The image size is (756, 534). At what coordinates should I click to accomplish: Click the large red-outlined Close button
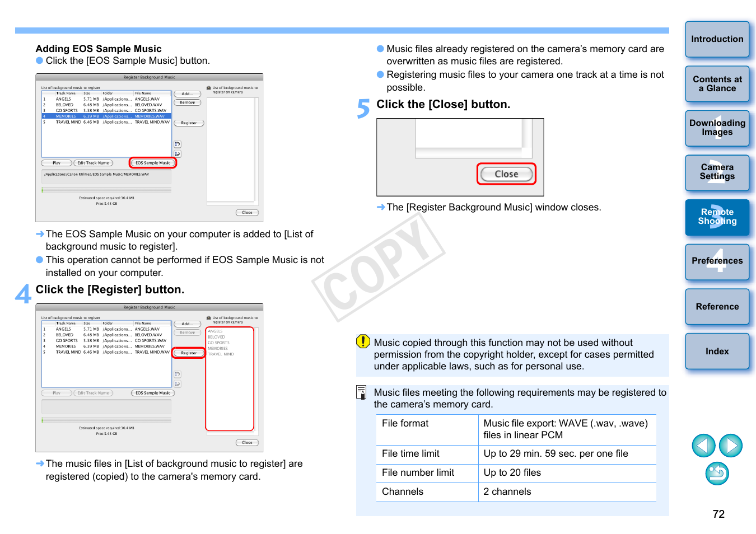pyautogui.click(x=506, y=174)
